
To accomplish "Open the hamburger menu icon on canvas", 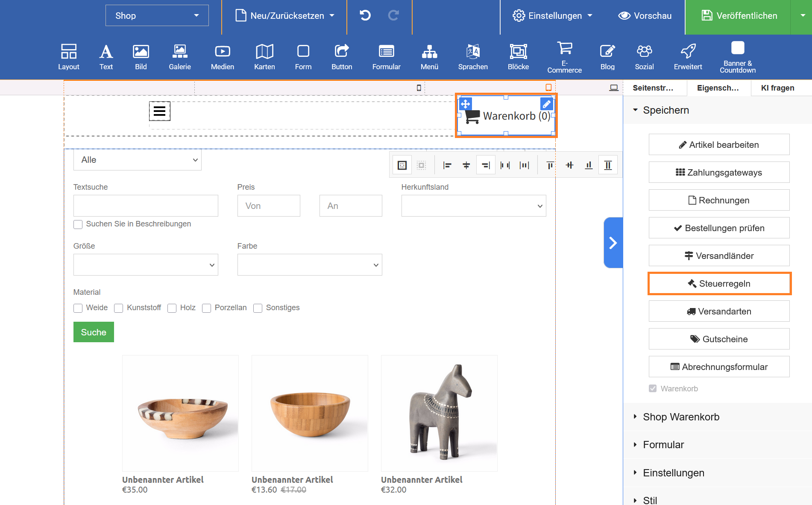I will click(159, 111).
